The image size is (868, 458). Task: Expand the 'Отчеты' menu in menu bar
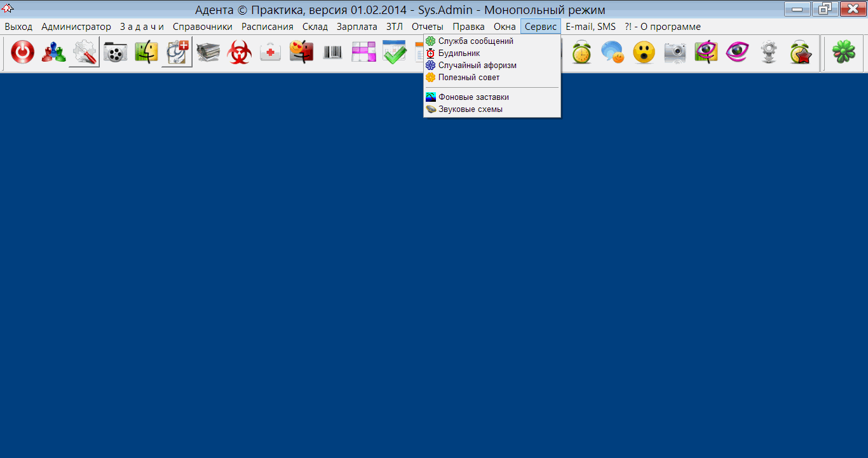click(427, 27)
